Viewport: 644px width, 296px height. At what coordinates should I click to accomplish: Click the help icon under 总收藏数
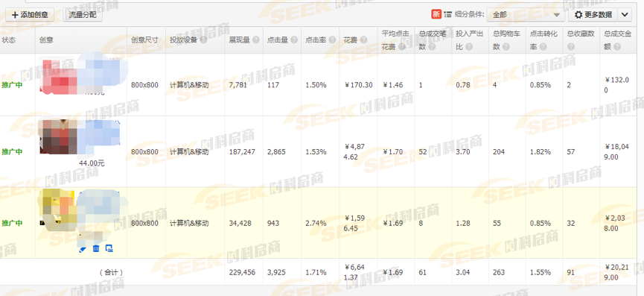point(571,47)
